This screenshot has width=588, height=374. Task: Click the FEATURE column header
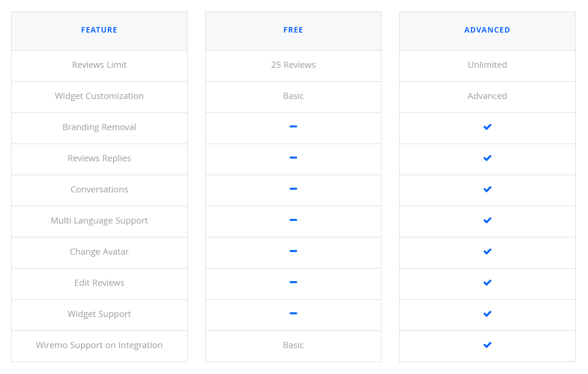[99, 30]
